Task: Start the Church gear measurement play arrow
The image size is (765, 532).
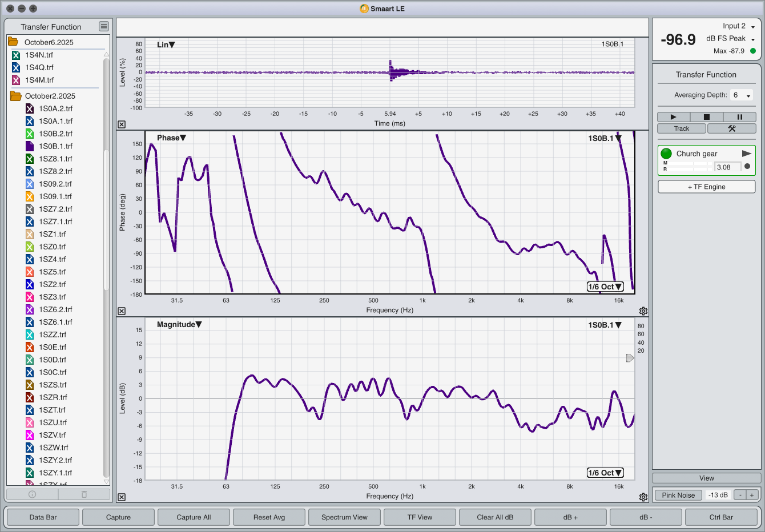Action: pos(746,154)
